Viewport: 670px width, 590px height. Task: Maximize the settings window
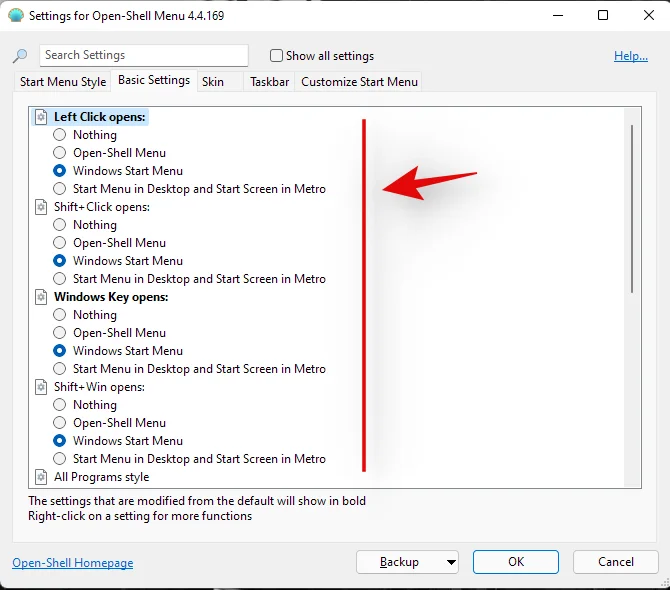(603, 15)
